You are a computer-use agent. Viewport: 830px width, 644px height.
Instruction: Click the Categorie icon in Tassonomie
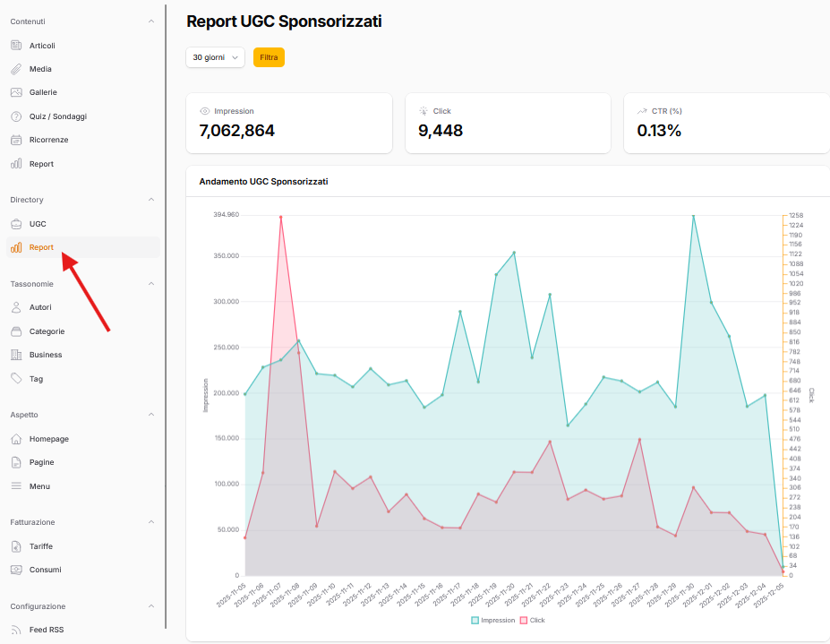point(16,331)
